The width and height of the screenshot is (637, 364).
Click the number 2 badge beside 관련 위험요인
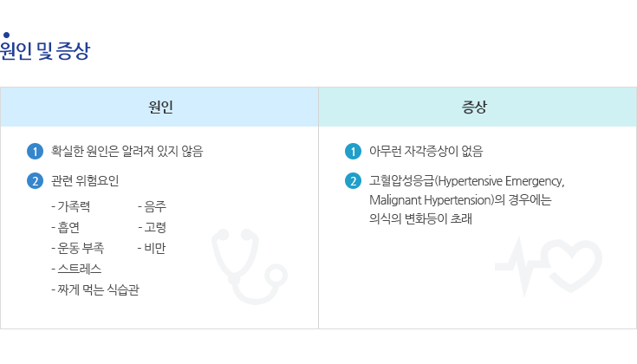tap(35, 181)
